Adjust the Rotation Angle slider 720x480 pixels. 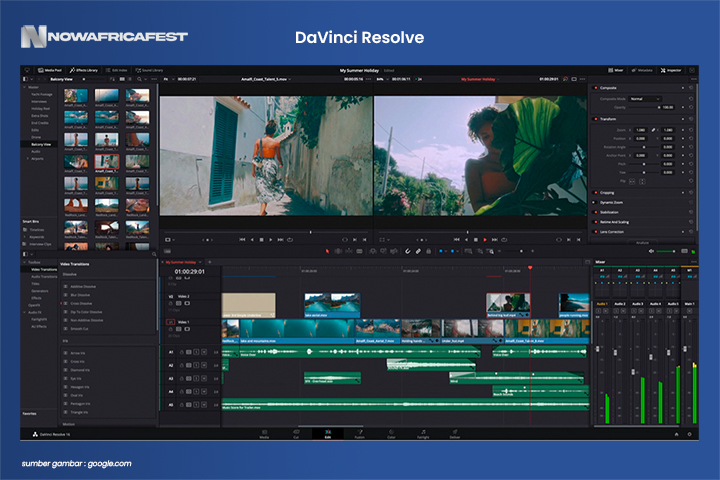click(x=643, y=147)
